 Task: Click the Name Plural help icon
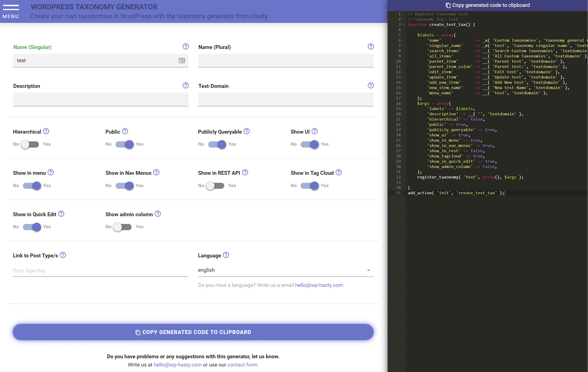point(371,47)
